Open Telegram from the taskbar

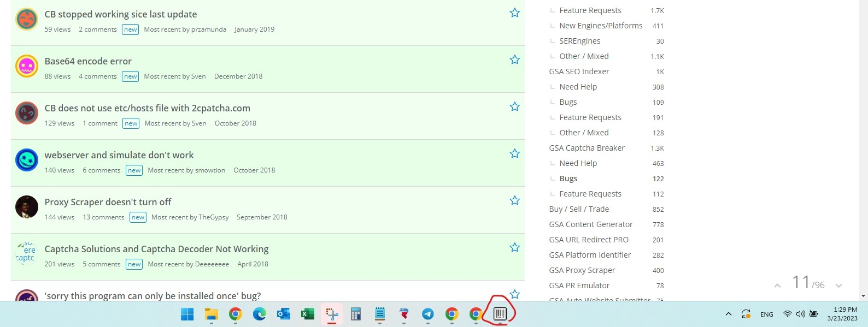(x=428, y=314)
